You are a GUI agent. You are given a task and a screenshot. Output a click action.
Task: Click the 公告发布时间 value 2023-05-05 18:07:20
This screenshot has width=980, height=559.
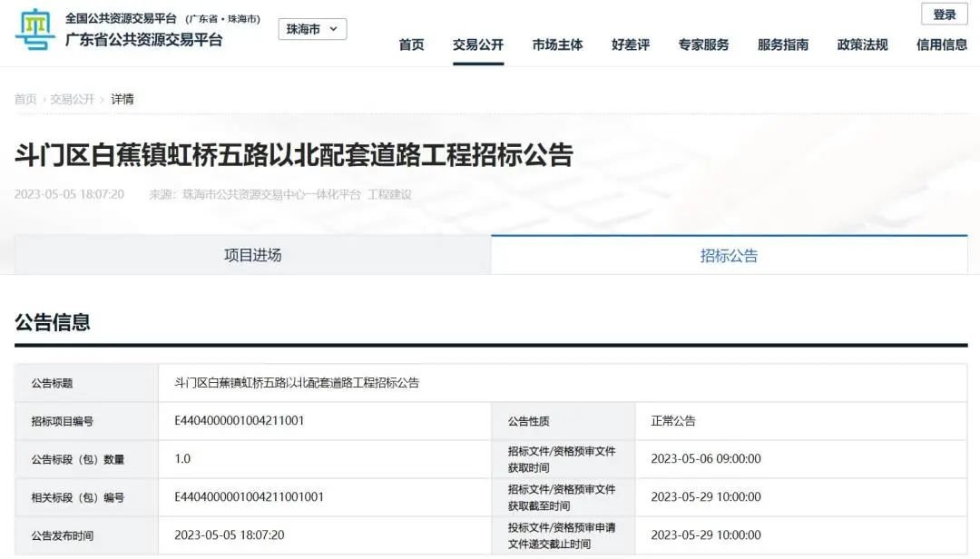click(x=229, y=535)
